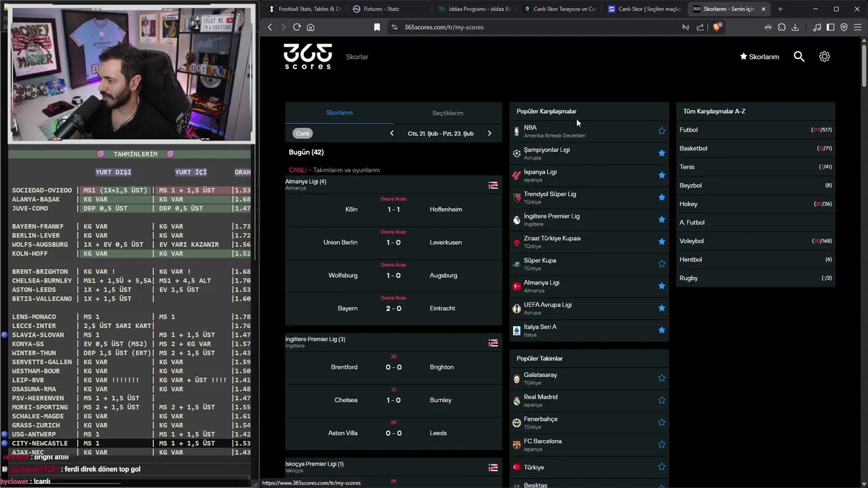Click the Skorlar header link

pos(357,57)
